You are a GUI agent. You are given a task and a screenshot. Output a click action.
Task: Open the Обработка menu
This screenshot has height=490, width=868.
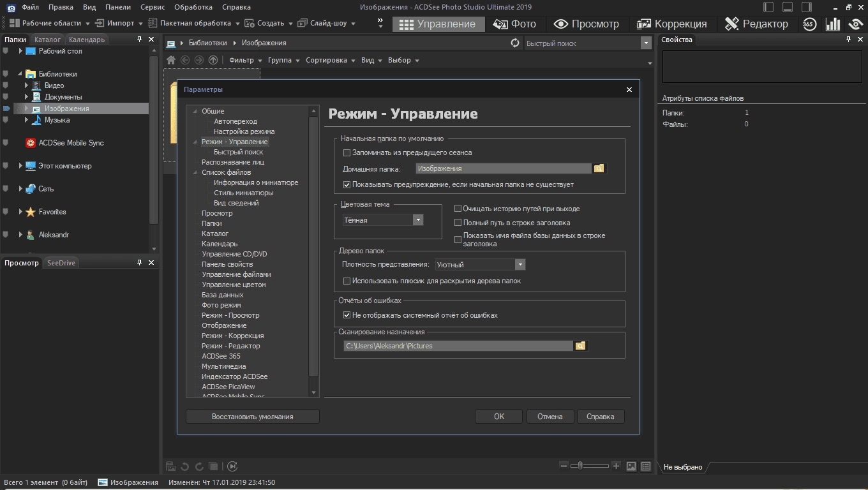[193, 7]
